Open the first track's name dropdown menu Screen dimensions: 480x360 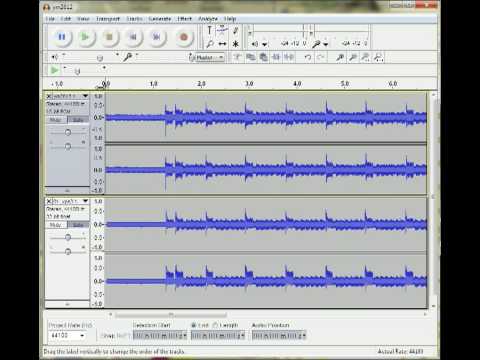[x=85, y=96]
